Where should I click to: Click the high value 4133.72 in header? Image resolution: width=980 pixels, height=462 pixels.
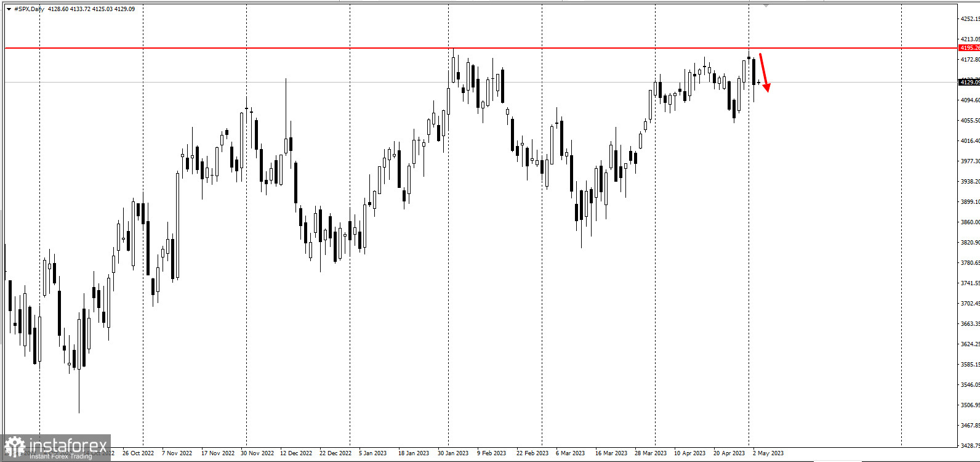[80, 9]
